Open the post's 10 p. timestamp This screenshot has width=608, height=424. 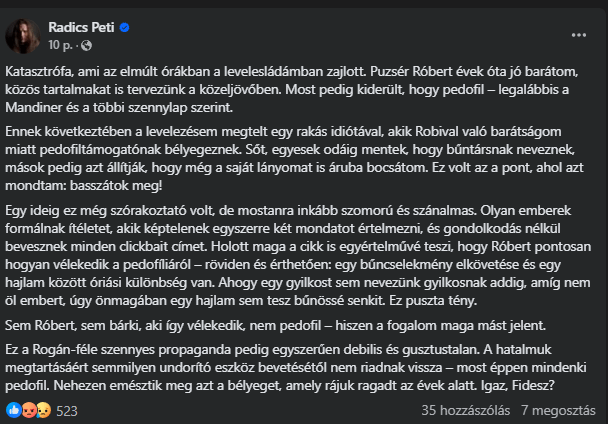pos(60,45)
